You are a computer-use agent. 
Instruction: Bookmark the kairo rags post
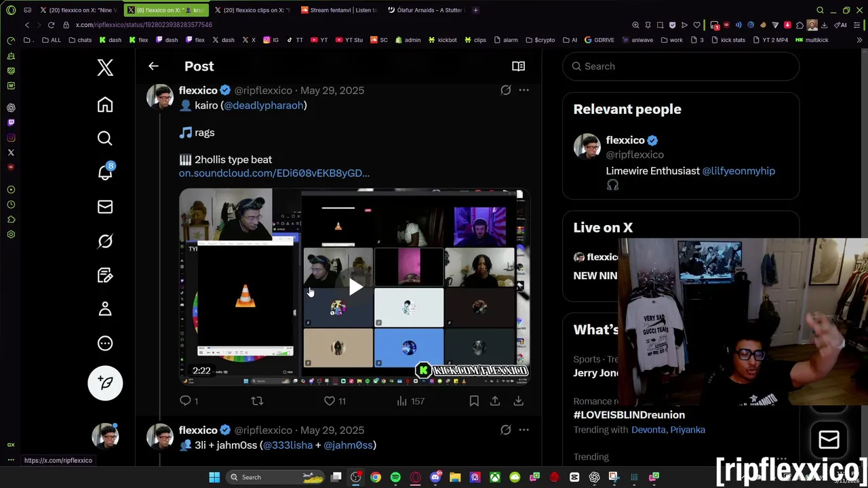coord(474,401)
